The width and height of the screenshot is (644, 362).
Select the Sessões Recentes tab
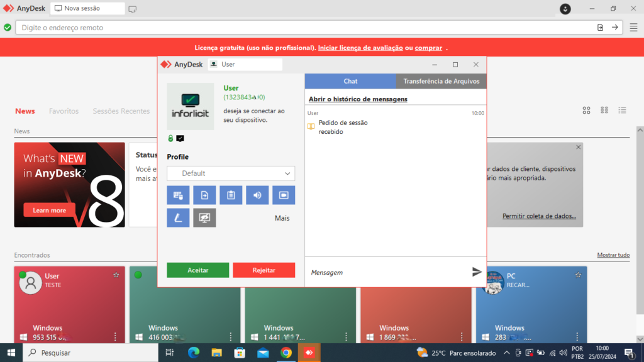coord(121,111)
